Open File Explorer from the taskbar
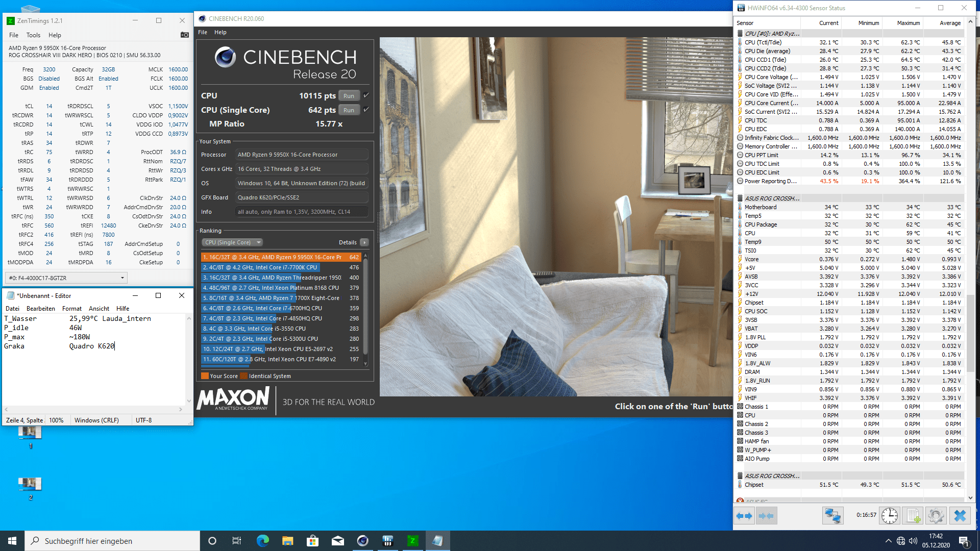 [287, 541]
